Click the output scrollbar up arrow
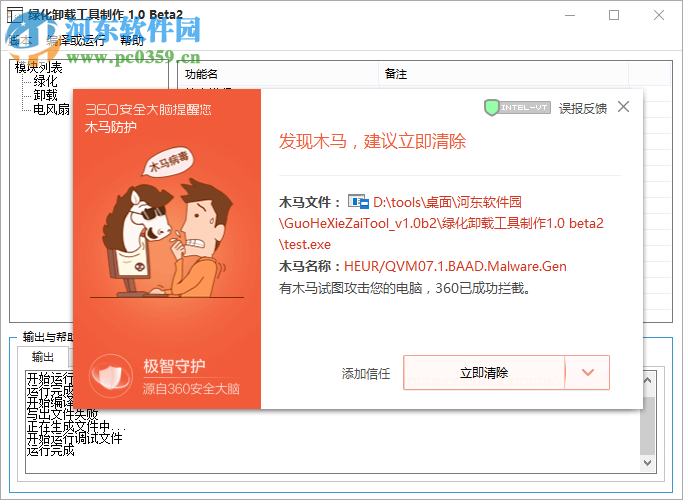The height and width of the screenshot is (500, 683). tap(647, 380)
